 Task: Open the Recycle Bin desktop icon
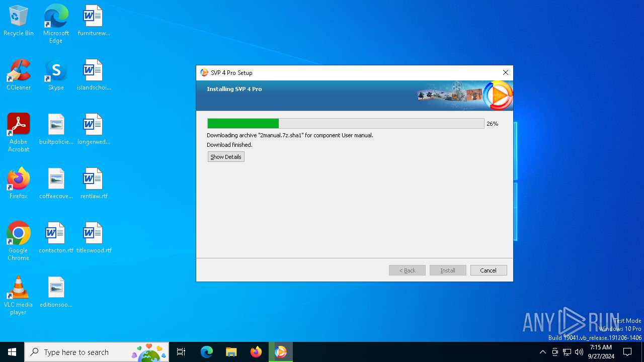pyautogui.click(x=19, y=21)
